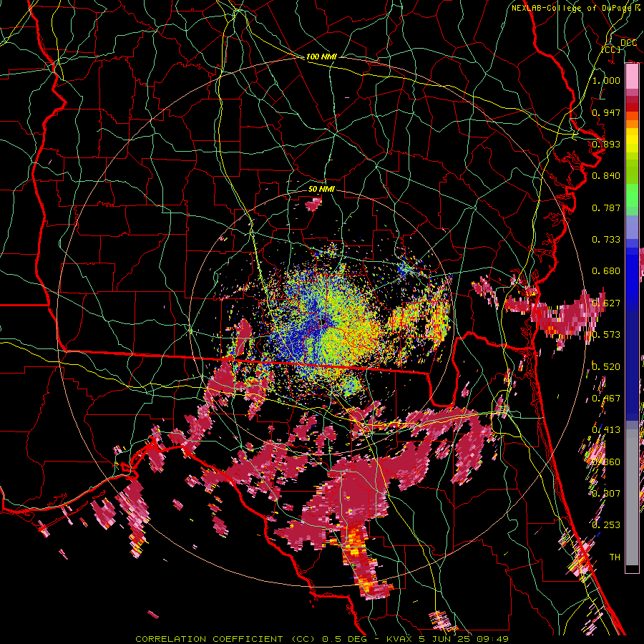Click the 0.787 legend value

coord(606,208)
